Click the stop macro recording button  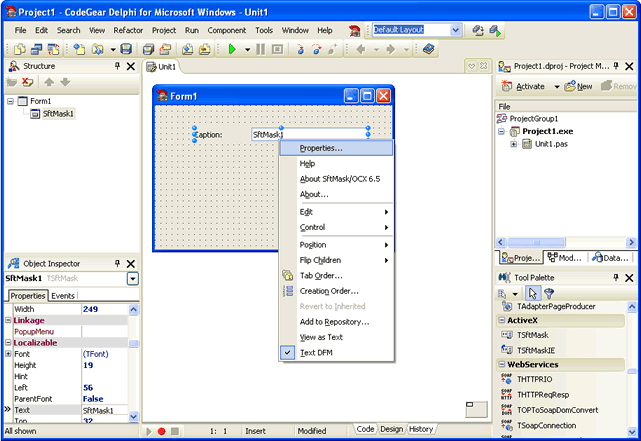(x=175, y=431)
